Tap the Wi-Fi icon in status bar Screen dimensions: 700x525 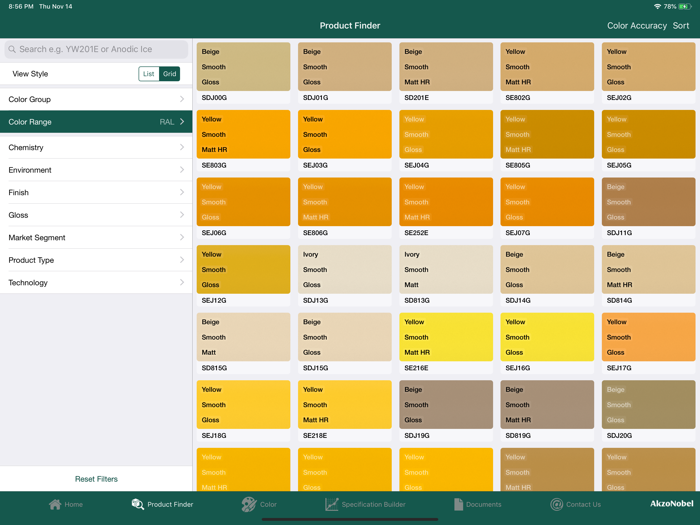pyautogui.click(x=657, y=6)
